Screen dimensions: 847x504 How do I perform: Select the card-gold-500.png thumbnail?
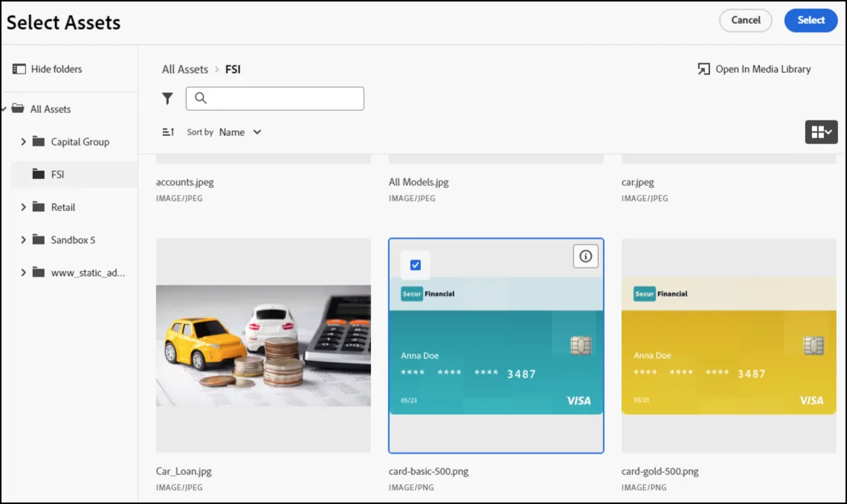coord(729,345)
